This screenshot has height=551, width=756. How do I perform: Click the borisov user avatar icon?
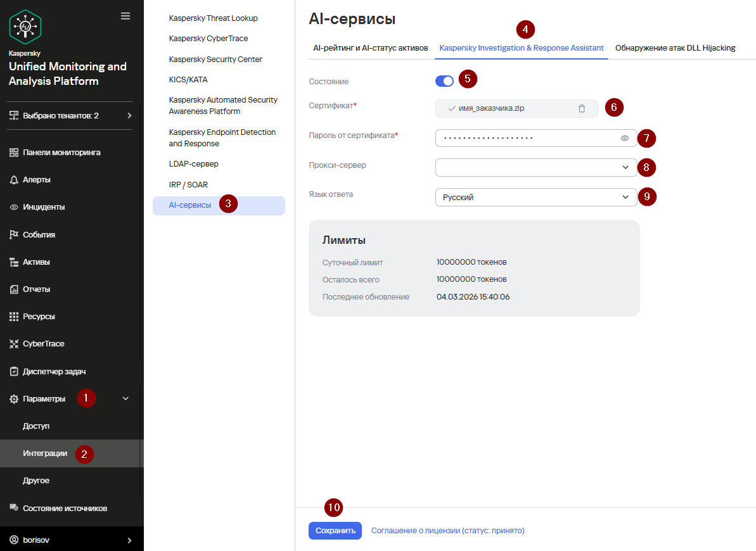pos(14,540)
